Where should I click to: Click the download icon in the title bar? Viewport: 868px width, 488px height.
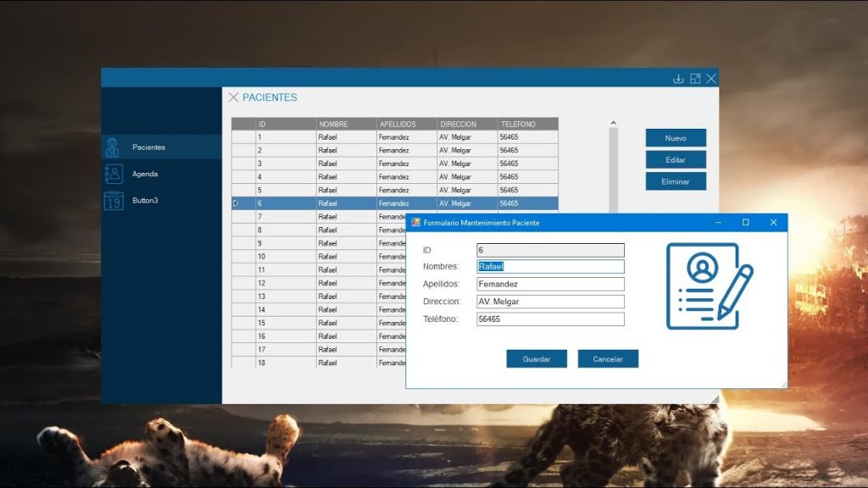point(678,78)
